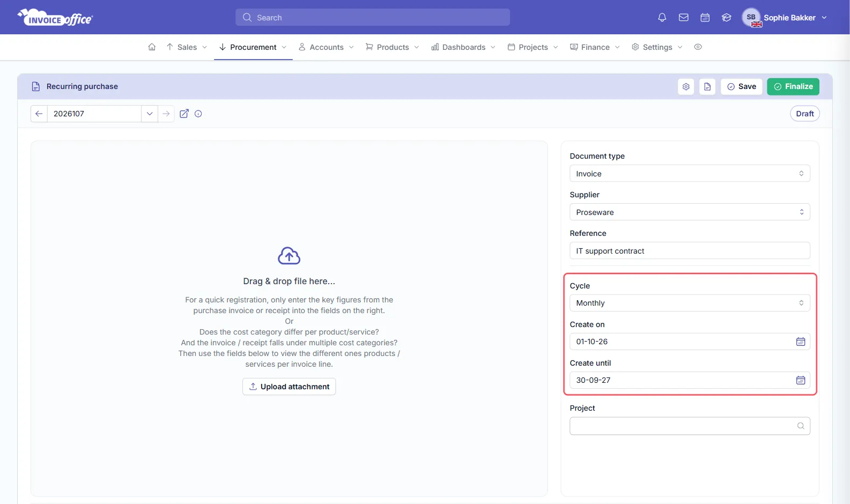Open the Products menu
The image size is (850, 504).
tap(393, 47)
